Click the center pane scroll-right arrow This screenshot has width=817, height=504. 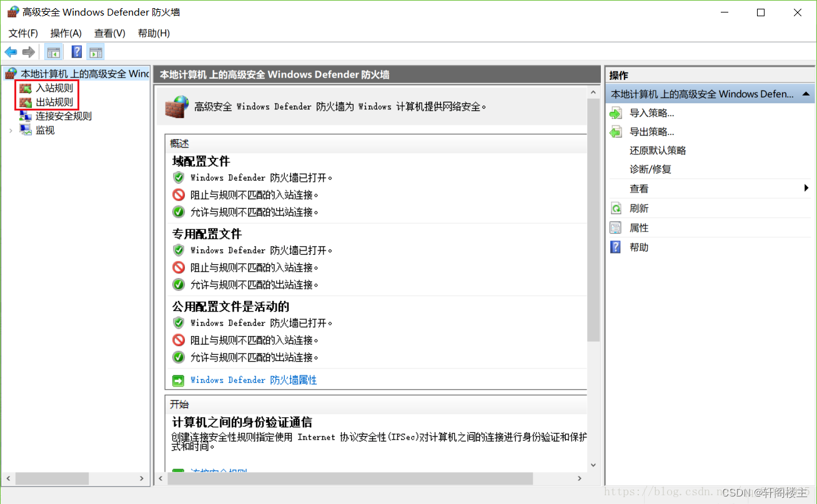tap(580, 478)
